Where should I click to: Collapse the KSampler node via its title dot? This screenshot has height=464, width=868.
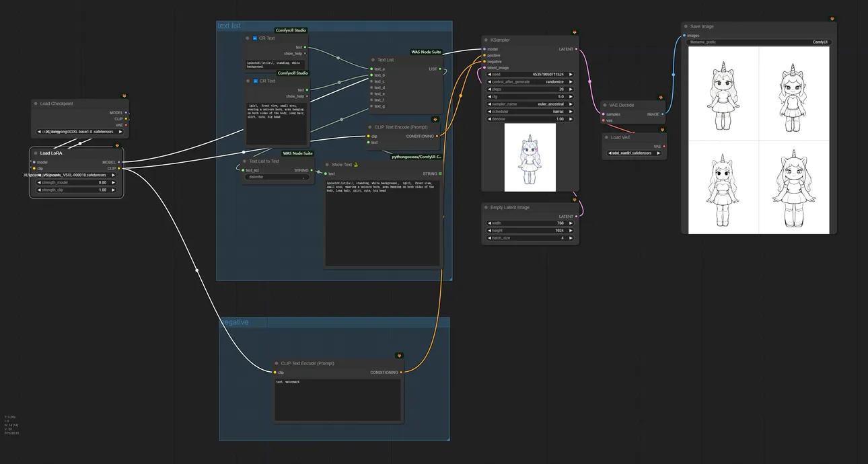[x=486, y=40]
